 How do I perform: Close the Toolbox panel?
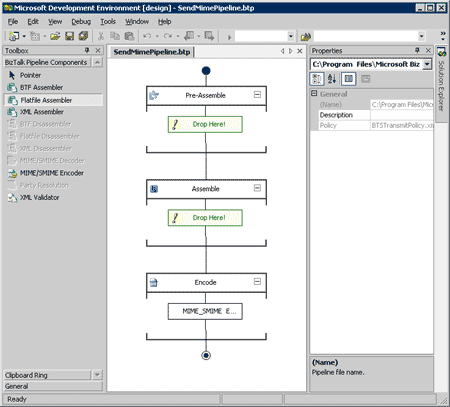point(98,50)
